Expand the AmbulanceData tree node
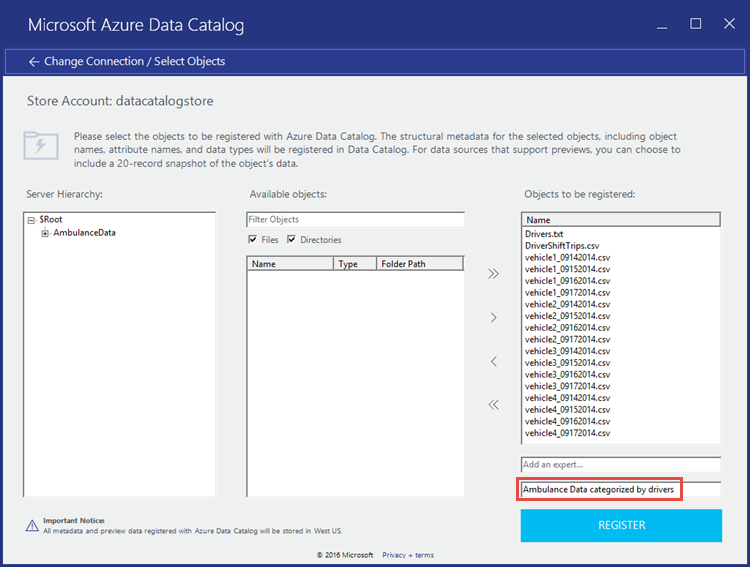 [45, 233]
